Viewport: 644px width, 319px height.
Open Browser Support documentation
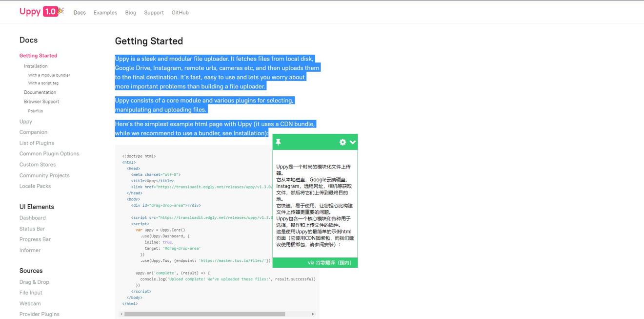coord(41,101)
